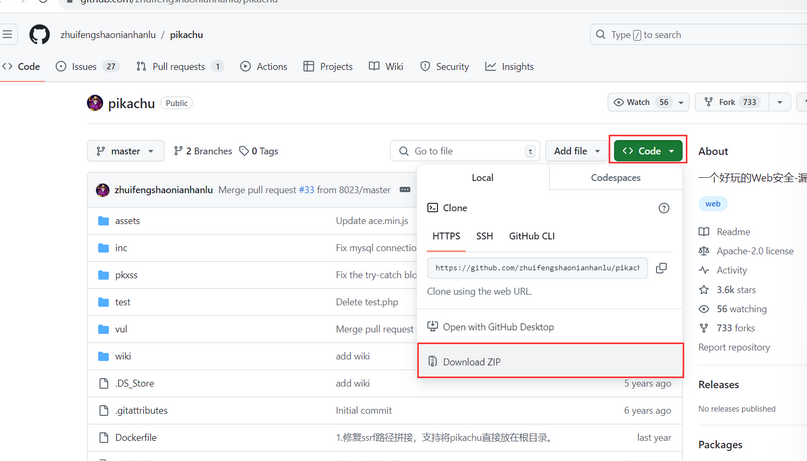Click the copy URL to clipboard icon
Screen dimensions: 807x461
tap(661, 268)
